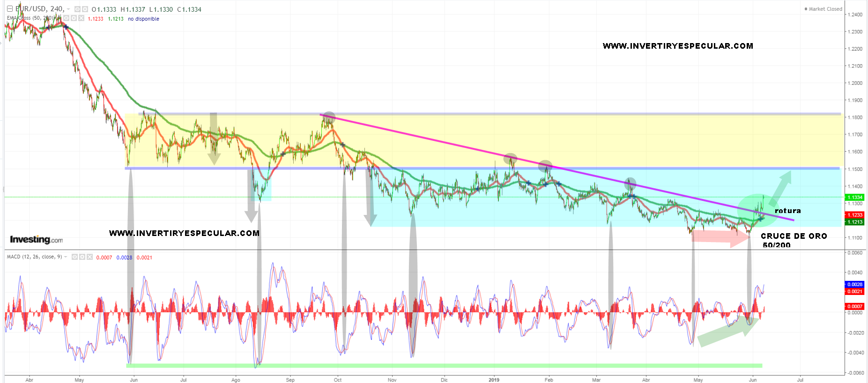Toggle the MACD indicator visibility eye

tap(74, 257)
